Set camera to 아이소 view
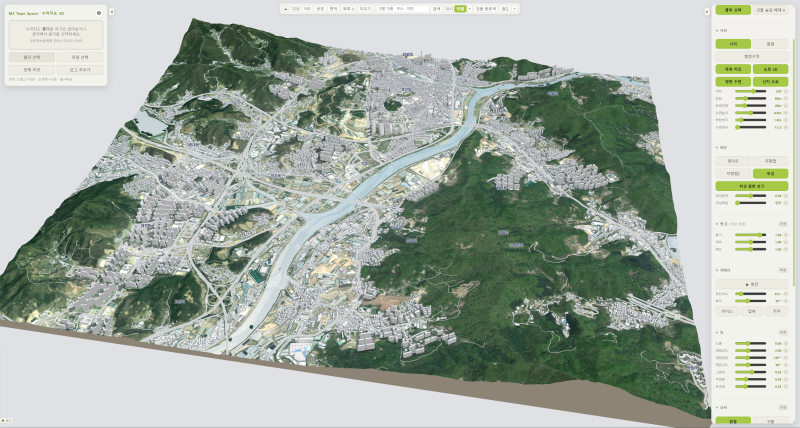Viewport: 800px width, 428px height. [727, 311]
